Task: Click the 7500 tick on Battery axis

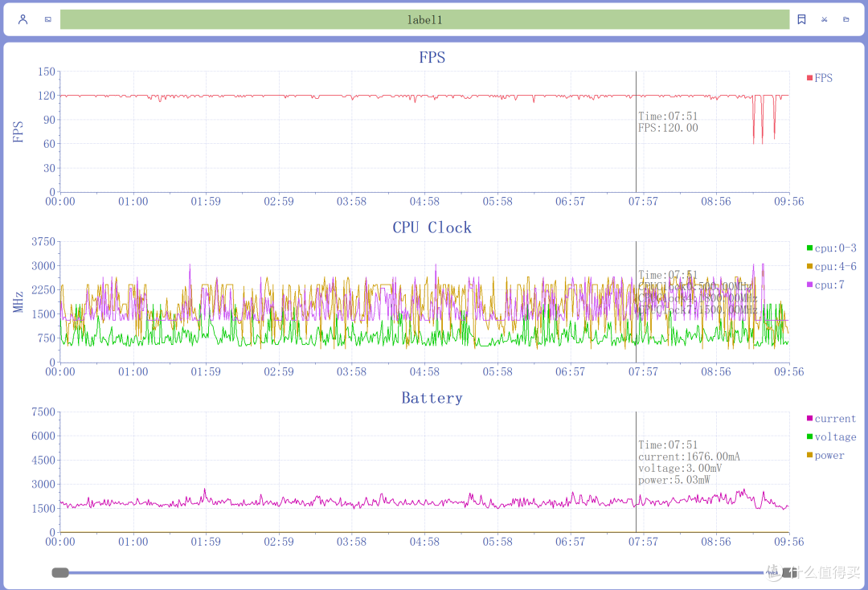Action: (43, 412)
